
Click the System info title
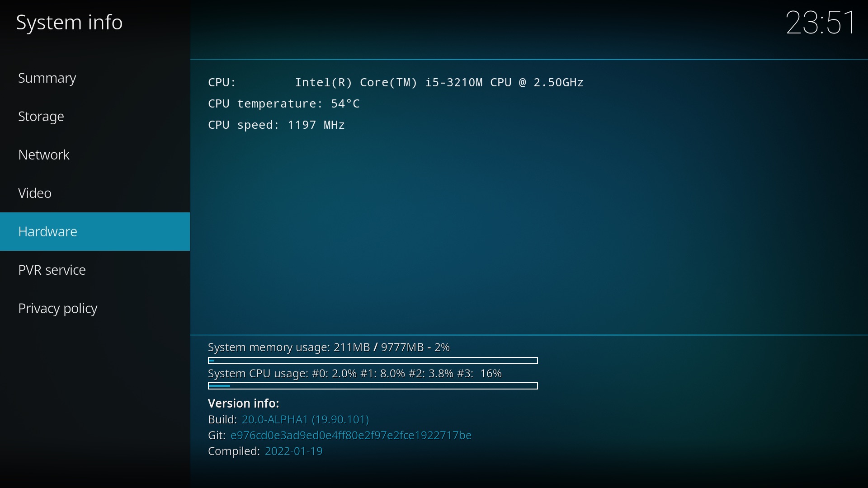(x=69, y=23)
